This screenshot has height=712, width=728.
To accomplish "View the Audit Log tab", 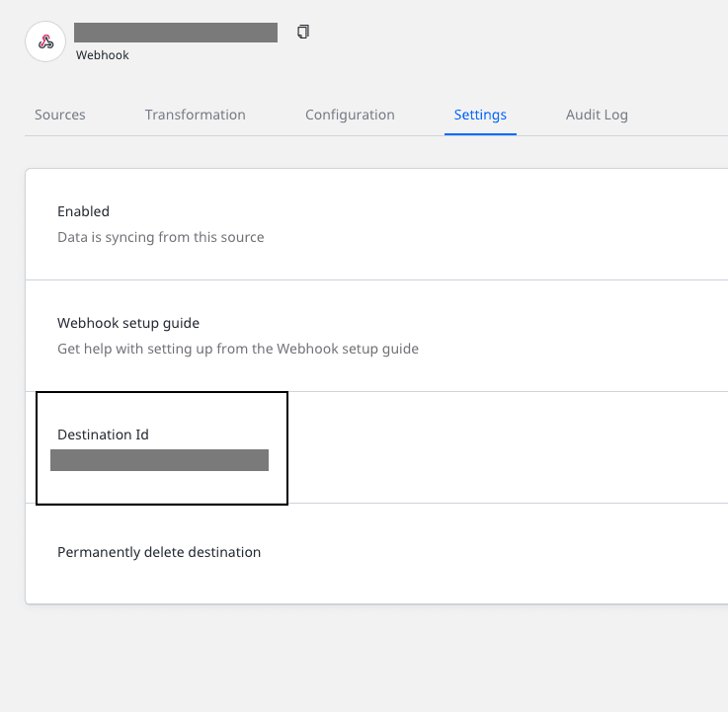I will (x=597, y=115).
